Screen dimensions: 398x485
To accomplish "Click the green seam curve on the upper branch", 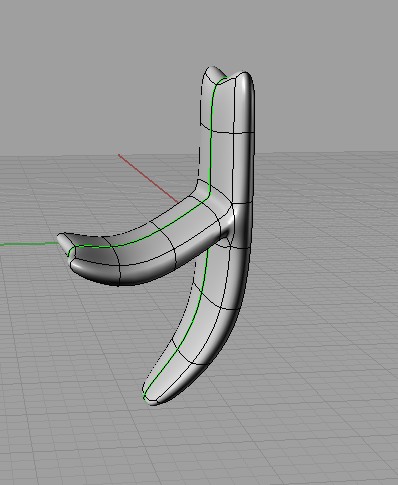I will 211,140.
